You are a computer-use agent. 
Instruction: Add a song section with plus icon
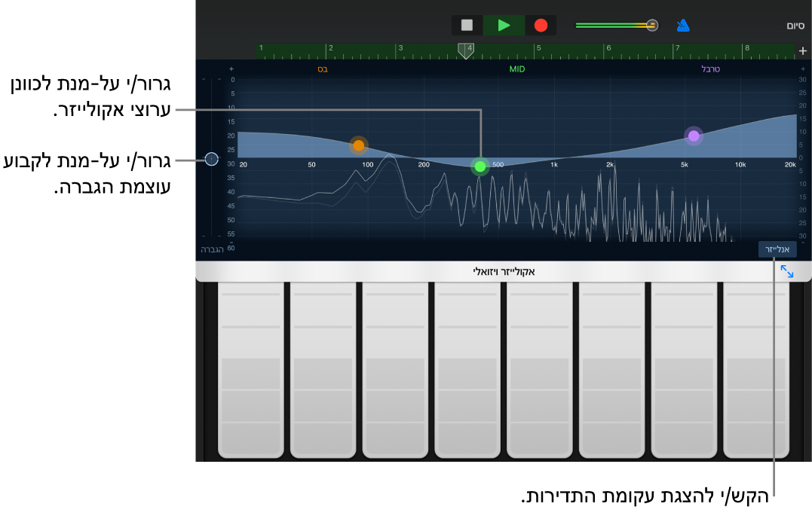[803, 50]
